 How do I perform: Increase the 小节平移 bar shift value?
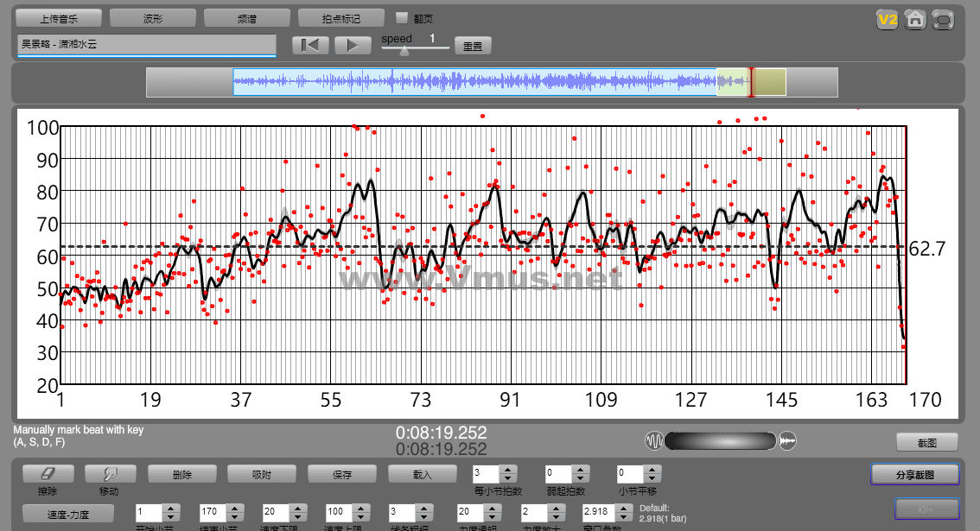click(652, 469)
